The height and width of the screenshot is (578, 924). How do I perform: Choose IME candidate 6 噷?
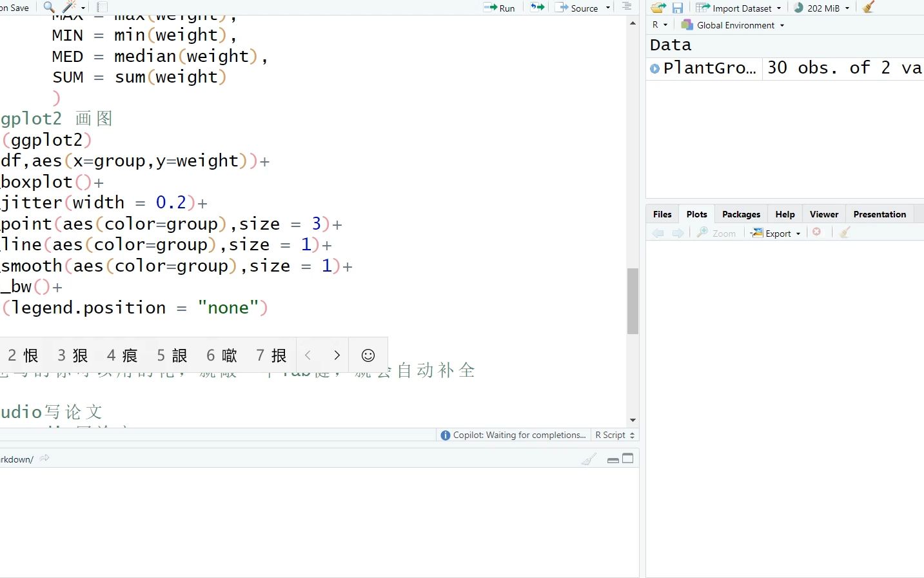pyautogui.click(x=222, y=355)
